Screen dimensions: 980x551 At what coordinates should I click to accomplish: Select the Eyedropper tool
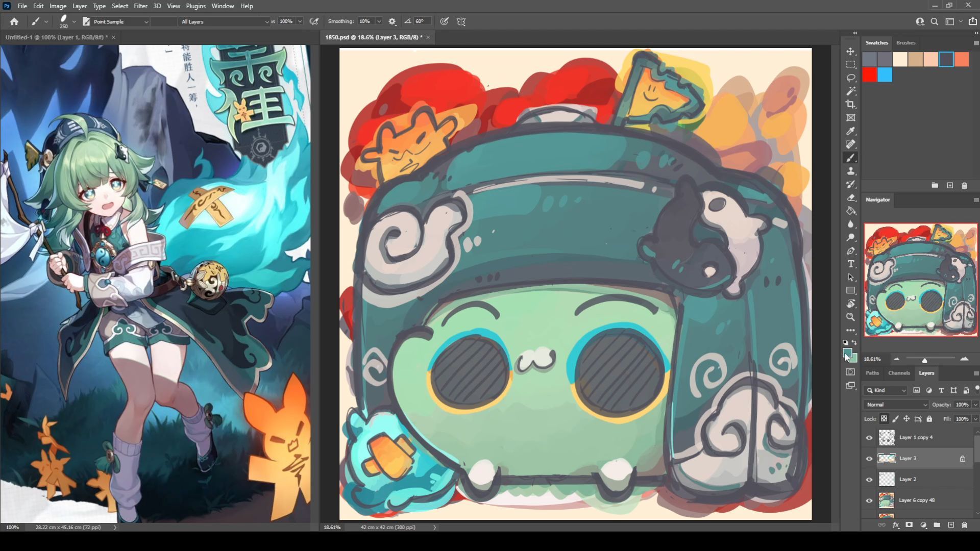tap(850, 131)
